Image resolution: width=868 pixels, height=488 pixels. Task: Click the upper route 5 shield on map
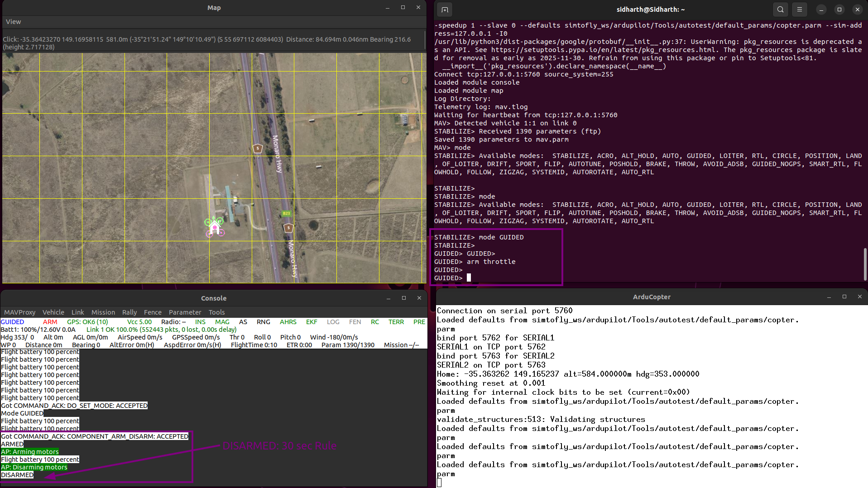pos(258,148)
